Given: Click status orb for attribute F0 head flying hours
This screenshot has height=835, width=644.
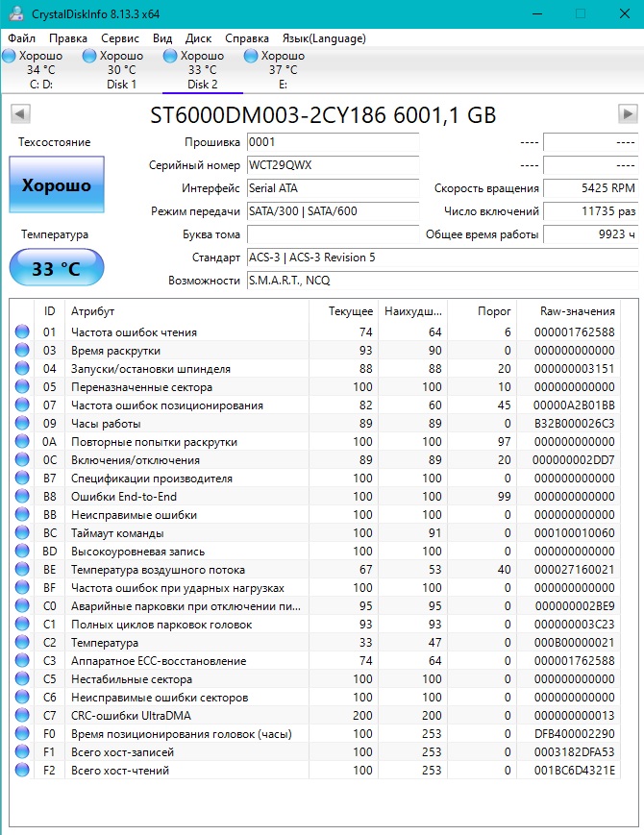Looking at the screenshot, I should pyautogui.click(x=22, y=733).
